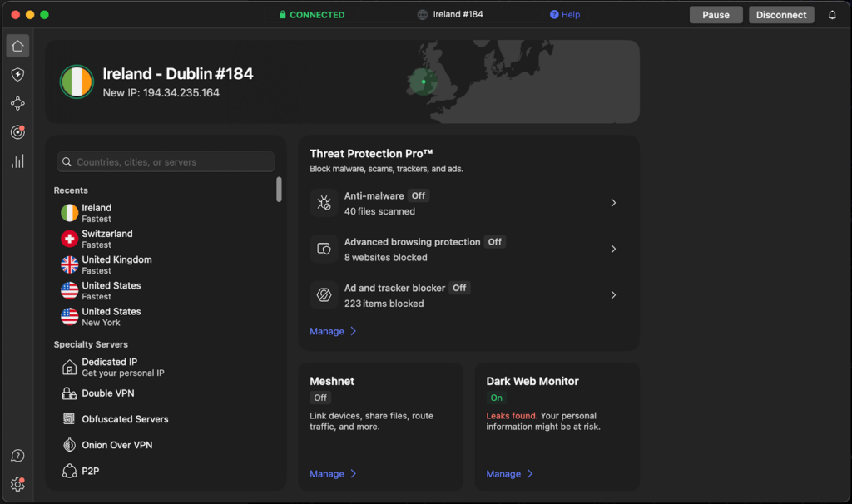Image resolution: width=852 pixels, height=504 pixels.
Task: Select P2P specialty server
Action: coord(166,471)
